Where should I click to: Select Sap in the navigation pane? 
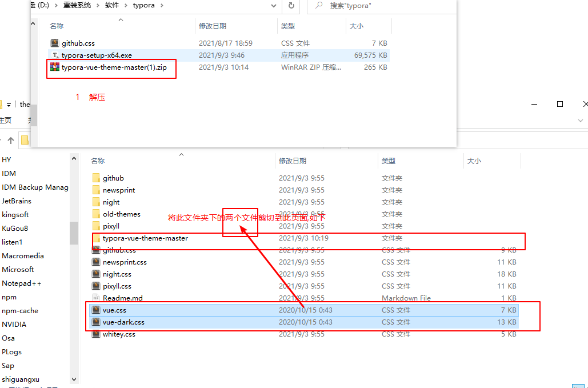pyautogui.click(x=8, y=366)
